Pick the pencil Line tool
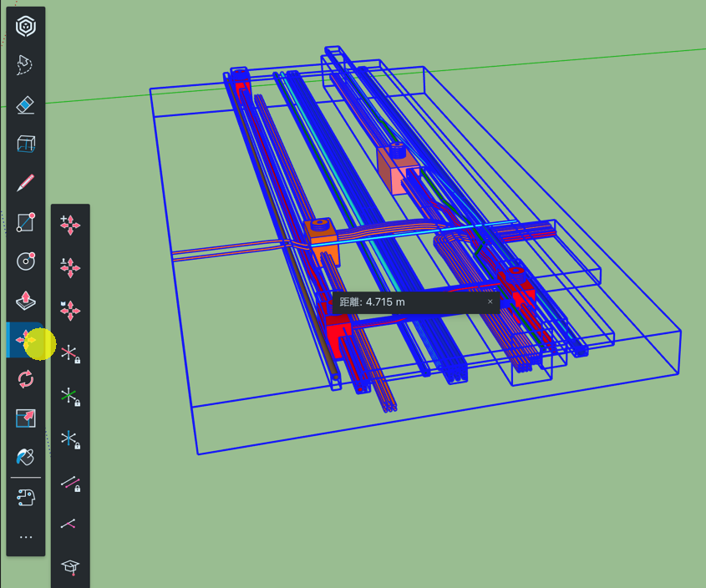 26,183
